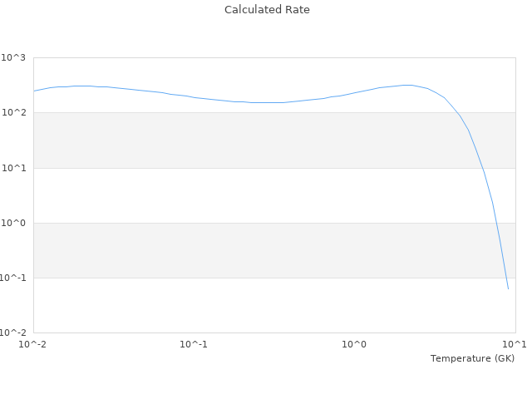The image size is (532, 399).
Task: Click the blue curve where it crosses the 10^1 gridline
Action: pos(482,168)
